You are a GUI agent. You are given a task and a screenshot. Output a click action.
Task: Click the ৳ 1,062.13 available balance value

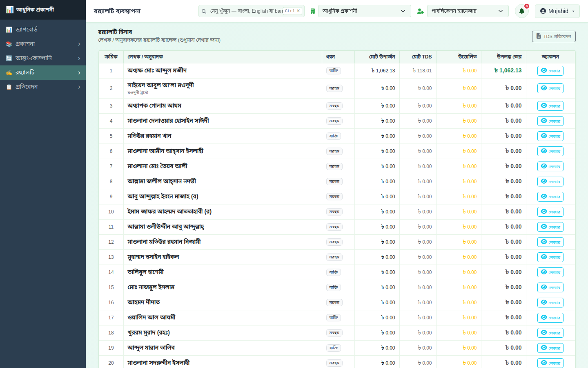click(508, 71)
